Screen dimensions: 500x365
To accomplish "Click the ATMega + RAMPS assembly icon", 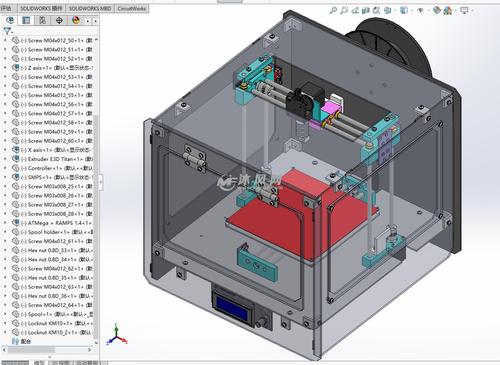I will click(x=15, y=223).
